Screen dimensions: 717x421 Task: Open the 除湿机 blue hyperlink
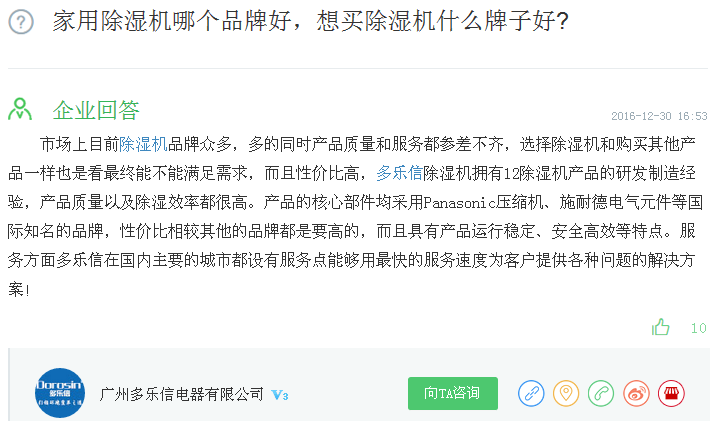pyautogui.click(x=143, y=144)
